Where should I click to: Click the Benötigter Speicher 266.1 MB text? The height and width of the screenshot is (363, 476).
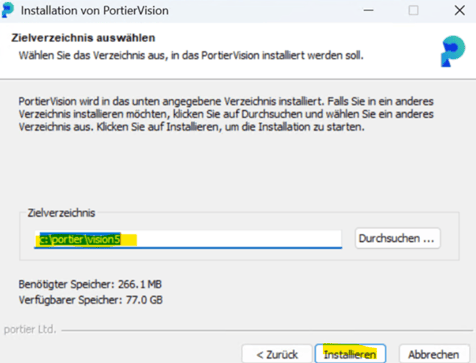coord(90,284)
